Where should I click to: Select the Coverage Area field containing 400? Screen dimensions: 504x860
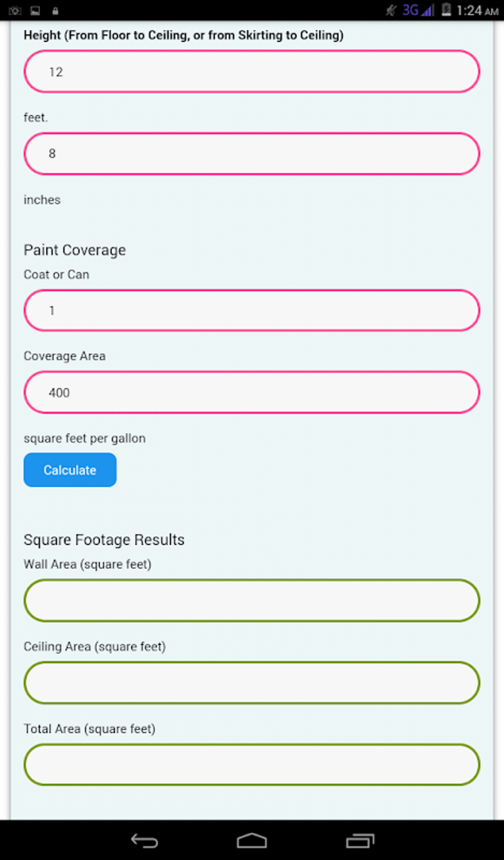[252, 392]
